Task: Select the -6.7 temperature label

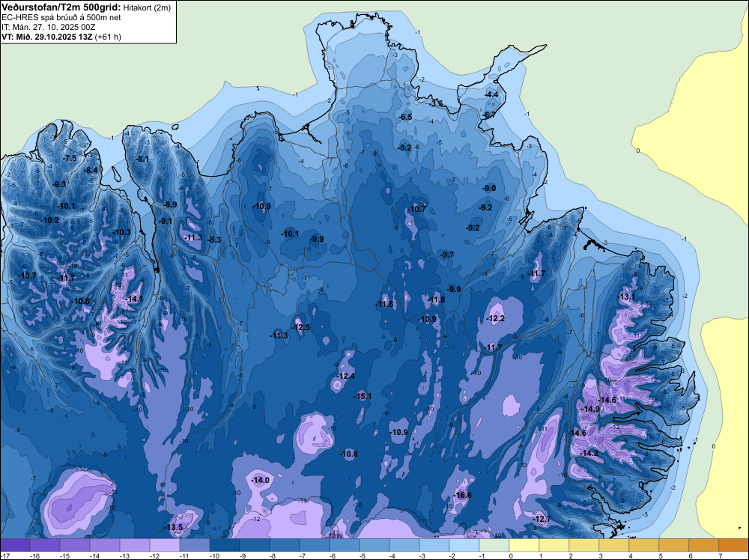Action: point(489,115)
